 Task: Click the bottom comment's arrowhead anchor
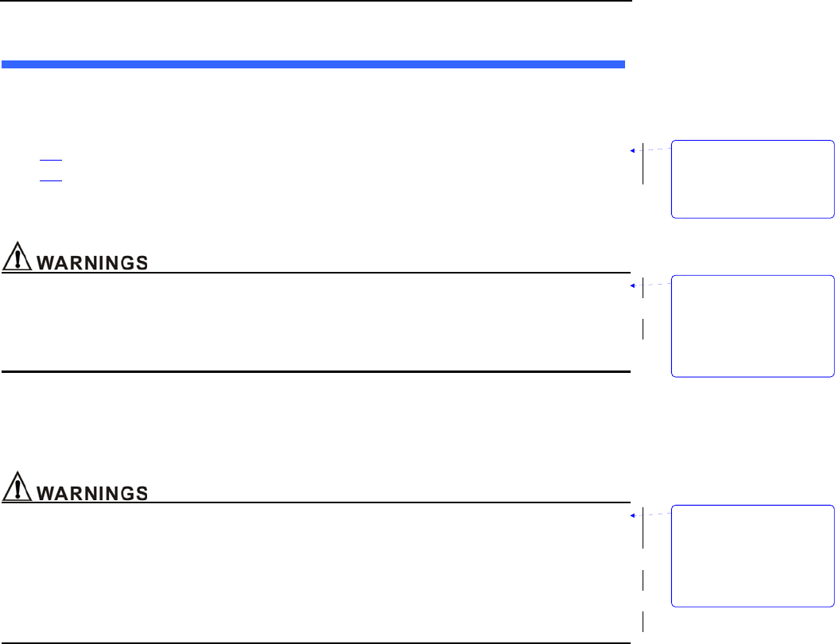pos(632,515)
